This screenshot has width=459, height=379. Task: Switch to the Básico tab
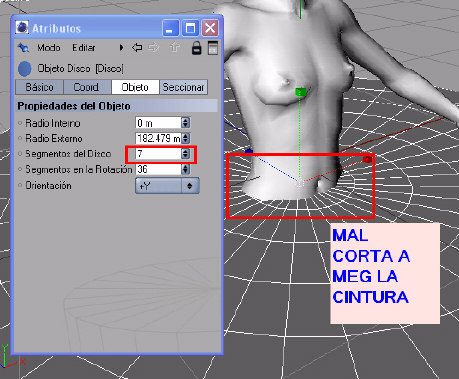pyautogui.click(x=39, y=87)
